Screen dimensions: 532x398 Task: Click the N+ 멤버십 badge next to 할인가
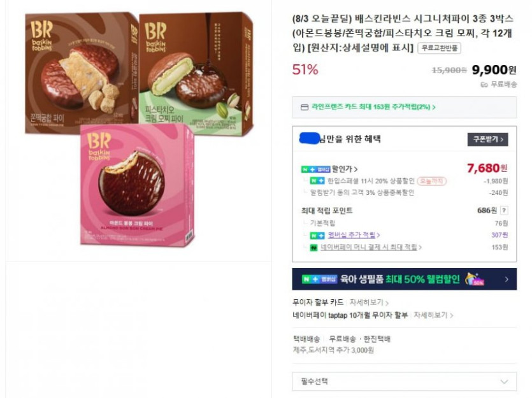[x=315, y=169]
